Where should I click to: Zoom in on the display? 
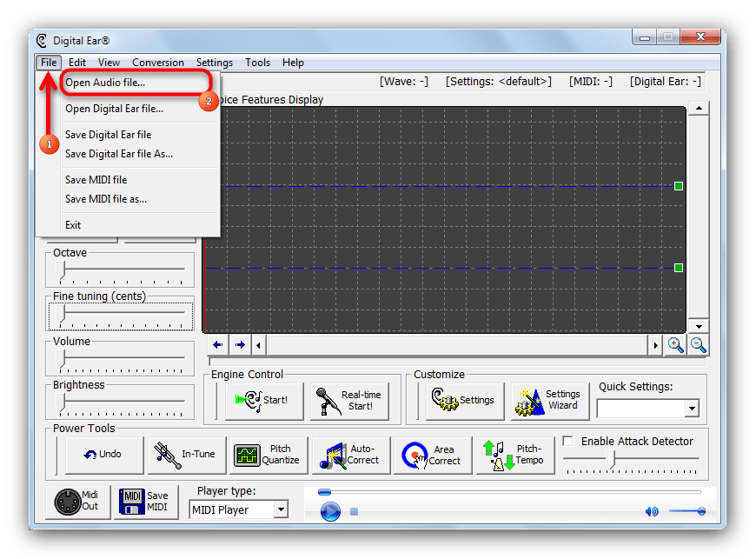(675, 345)
